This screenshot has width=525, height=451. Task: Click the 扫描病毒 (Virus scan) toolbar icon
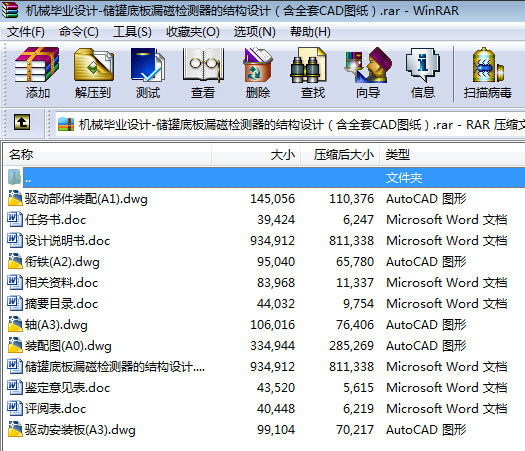pos(488,65)
